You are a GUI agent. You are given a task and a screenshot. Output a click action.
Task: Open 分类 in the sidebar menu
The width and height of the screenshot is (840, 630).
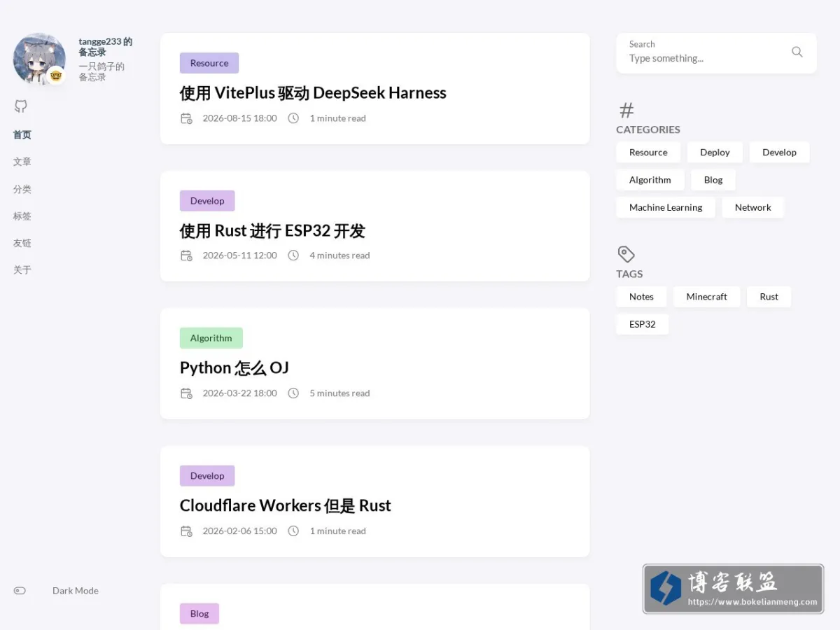(22, 189)
